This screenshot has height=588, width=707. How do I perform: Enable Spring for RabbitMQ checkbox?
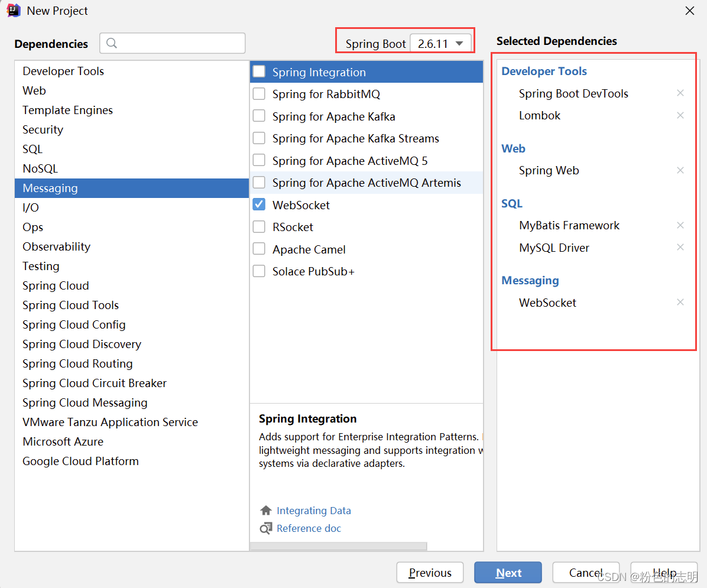(259, 94)
